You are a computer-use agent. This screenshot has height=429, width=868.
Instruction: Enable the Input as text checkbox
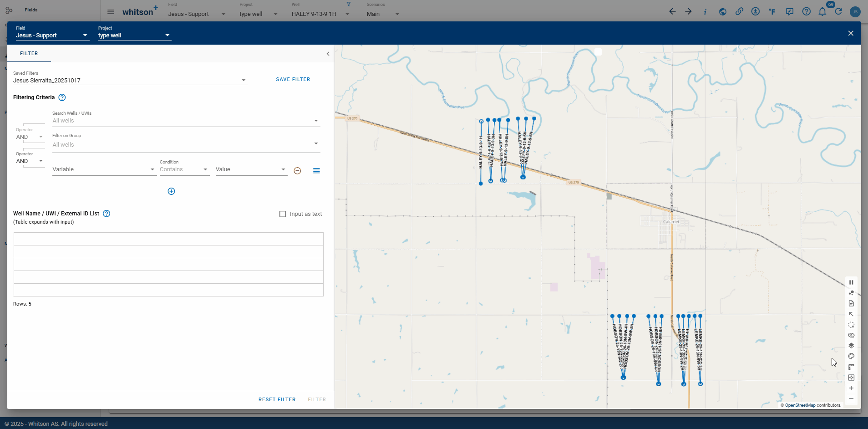(283, 214)
